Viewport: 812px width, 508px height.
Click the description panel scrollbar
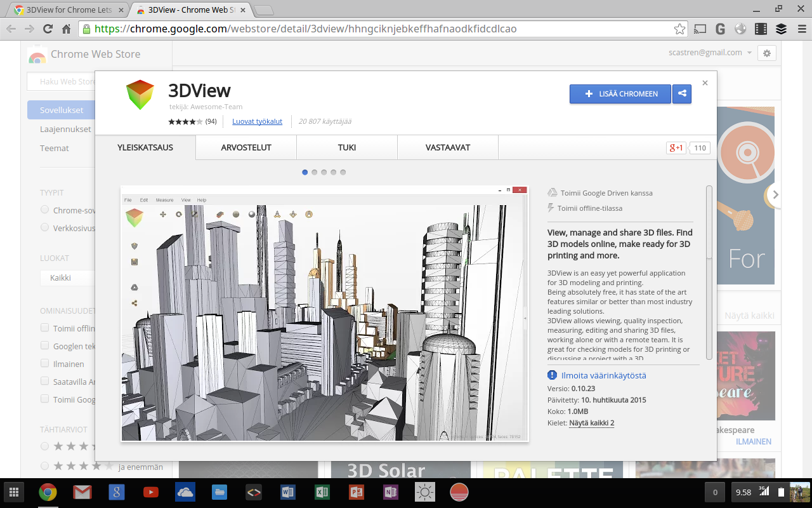click(x=709, y=222)
